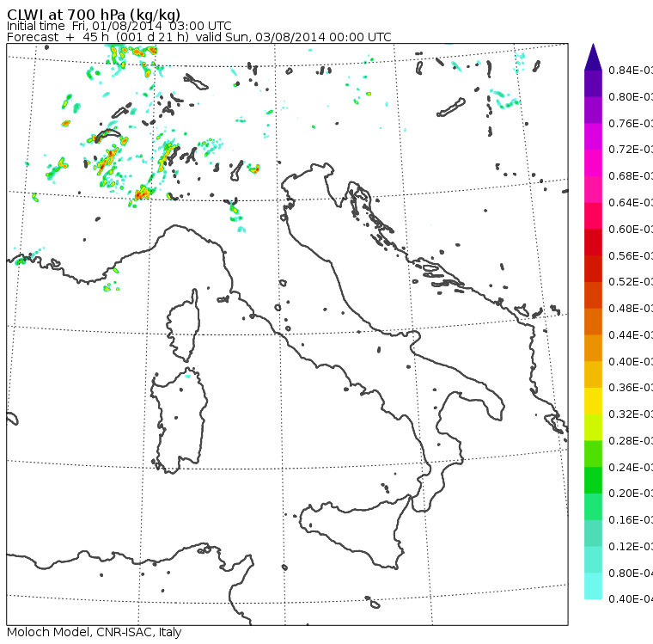Click the 0.80E-03 colorbar label
This screenshot has width=653, height=644.
[631, 96]
